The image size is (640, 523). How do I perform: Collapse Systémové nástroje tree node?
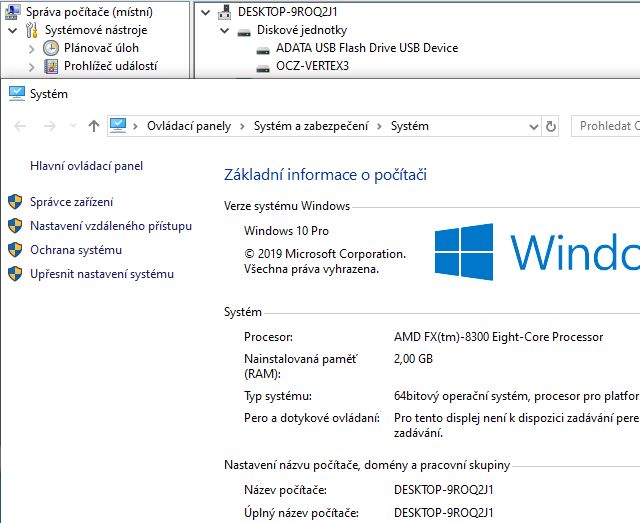point(13,30)
